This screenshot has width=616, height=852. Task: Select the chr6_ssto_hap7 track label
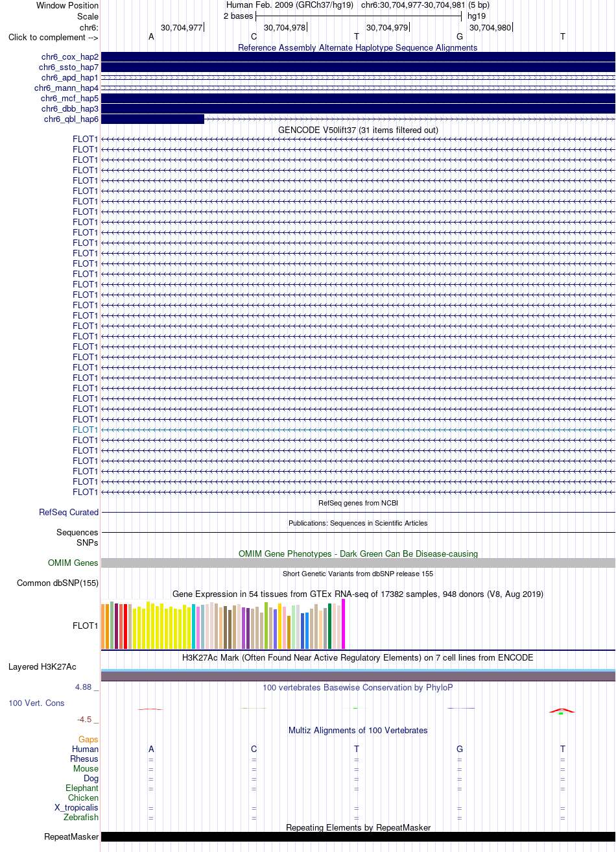(x=69, y=67)
